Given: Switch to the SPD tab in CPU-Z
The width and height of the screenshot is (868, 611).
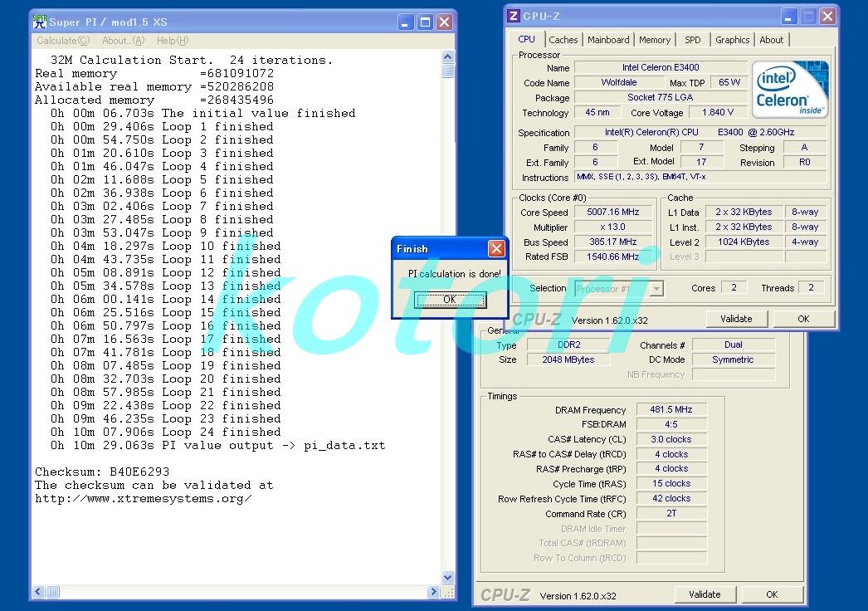Looking at the screenshot, I should pyautogui.click(x=693, y=40).
